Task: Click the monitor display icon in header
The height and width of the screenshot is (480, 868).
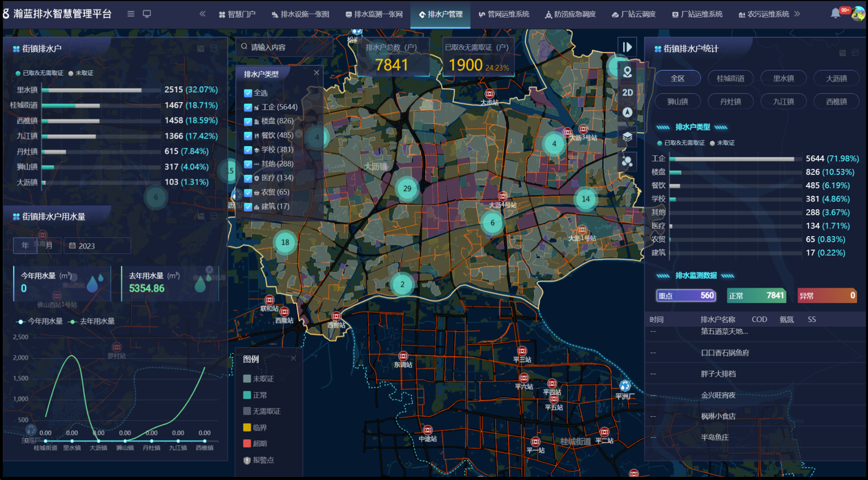Action: pyautogui.click(x=147, y=14)
